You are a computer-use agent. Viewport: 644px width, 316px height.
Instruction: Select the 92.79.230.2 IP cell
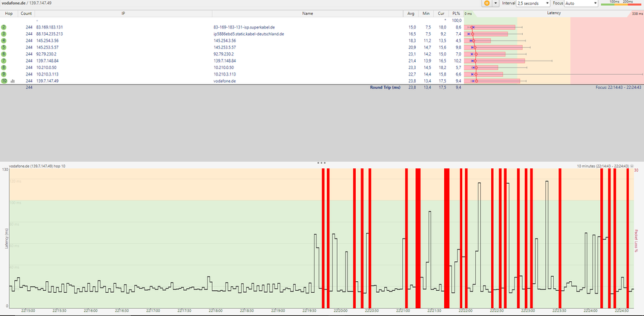(x=46, y=54)
